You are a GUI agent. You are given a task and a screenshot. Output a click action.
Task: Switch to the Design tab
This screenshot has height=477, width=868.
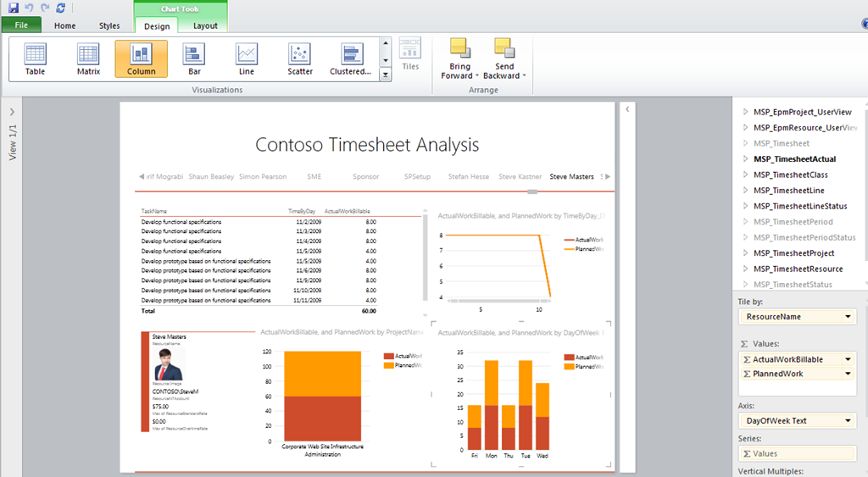(157, 26)
